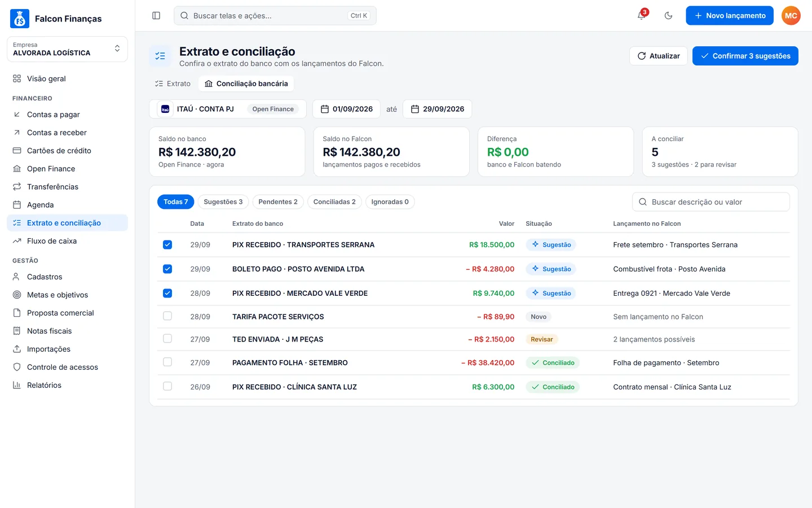Check the Pagamento Folha Setembro checkbox
812x508 pixels.
(167, 362)
